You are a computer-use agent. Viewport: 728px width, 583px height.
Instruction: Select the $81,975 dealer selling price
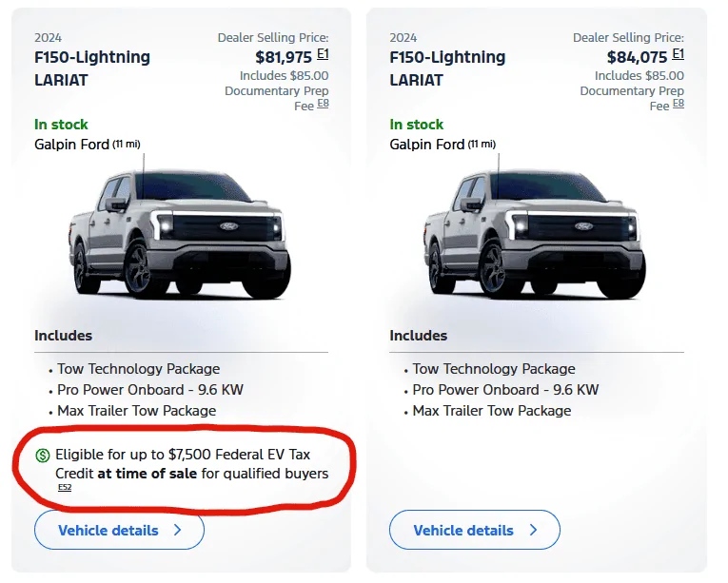point(284,57)
